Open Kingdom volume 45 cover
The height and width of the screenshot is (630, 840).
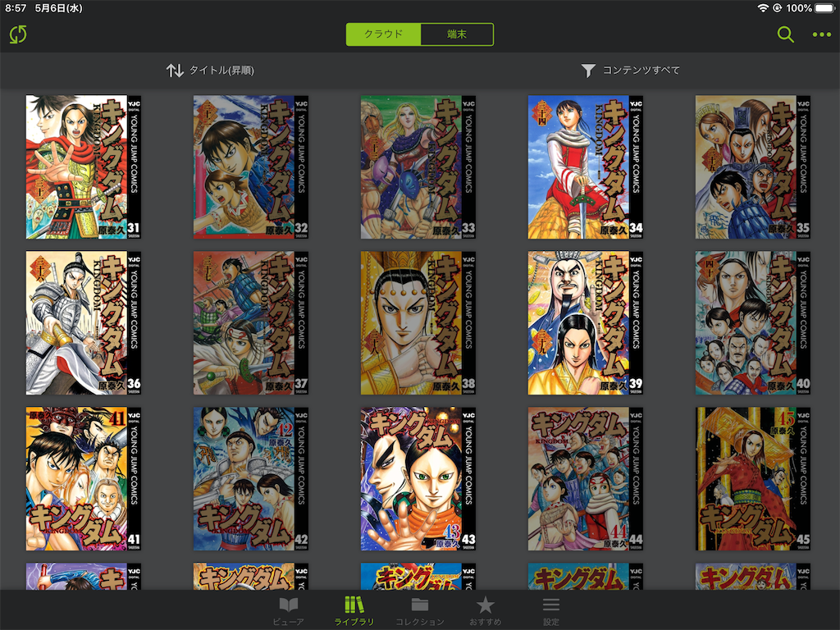click(x=753, y=479)
